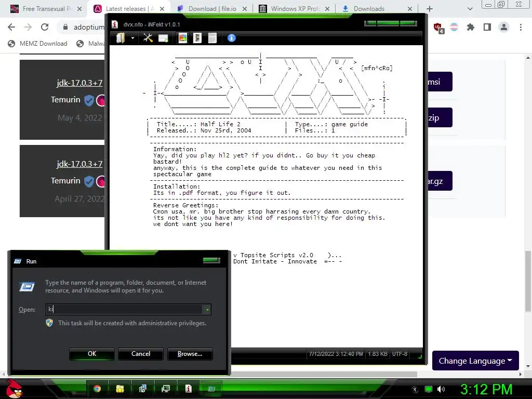The height and width of the screenshot is (399, 532).
Task: Switch to classic view mode in iNFekt
Action: (197, 37)
